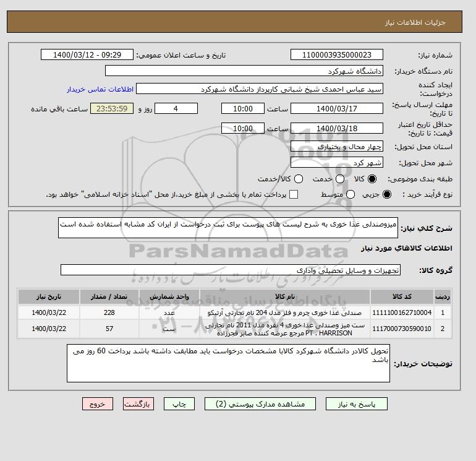
Task: Click the اطلاعات کالاهای مورد نیاز heading
Action: pos(407,248)
